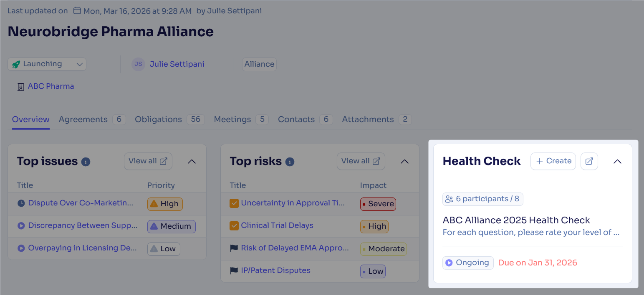644x295 pixels.
Task: Click the ABC Pharma building icon
Action: pyautogui.click(x=20, y=87)
